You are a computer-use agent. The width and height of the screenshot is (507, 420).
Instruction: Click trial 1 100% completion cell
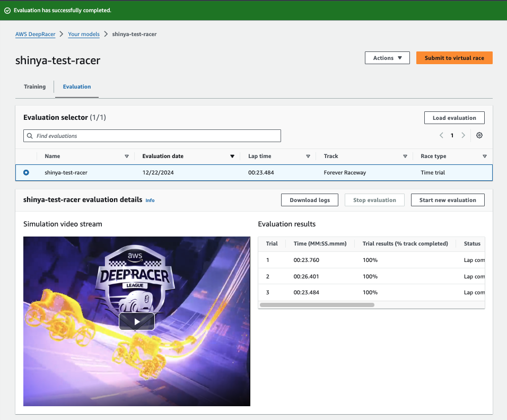[370, 260]
